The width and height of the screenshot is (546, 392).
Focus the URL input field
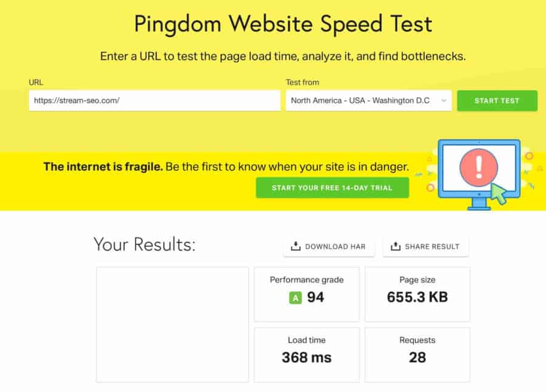point(155,101)
